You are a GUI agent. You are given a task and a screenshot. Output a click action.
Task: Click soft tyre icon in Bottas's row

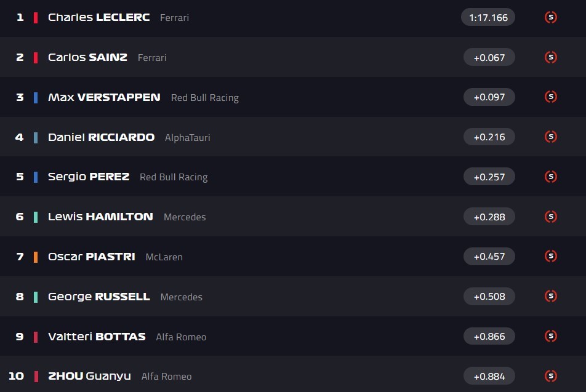click(x=551, y=336)
